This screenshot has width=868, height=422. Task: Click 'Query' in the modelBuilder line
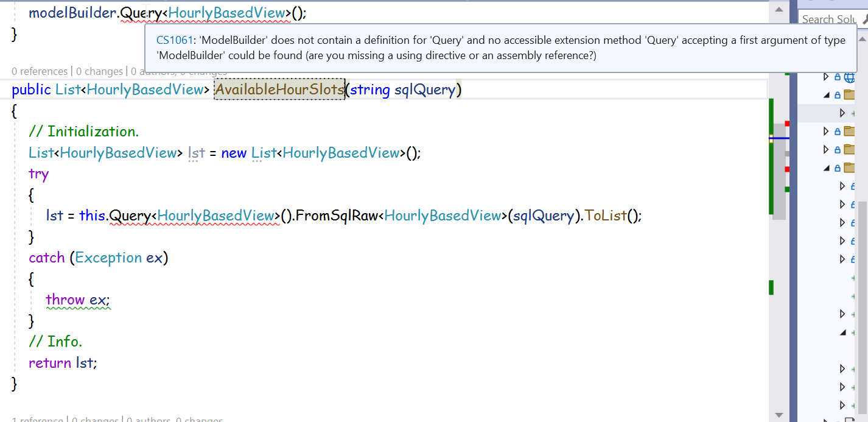click(x=141, y=13)
